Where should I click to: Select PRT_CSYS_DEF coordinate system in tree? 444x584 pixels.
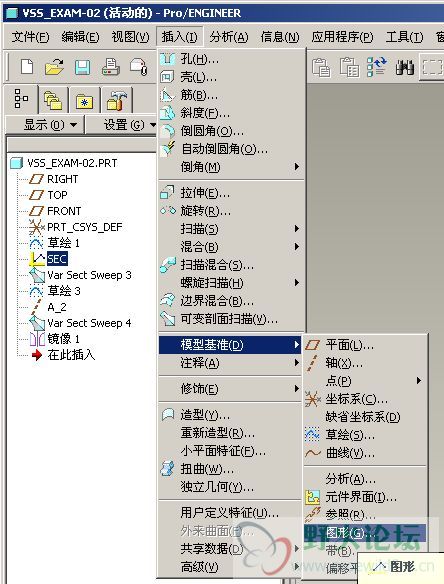(x=76, y=227)
